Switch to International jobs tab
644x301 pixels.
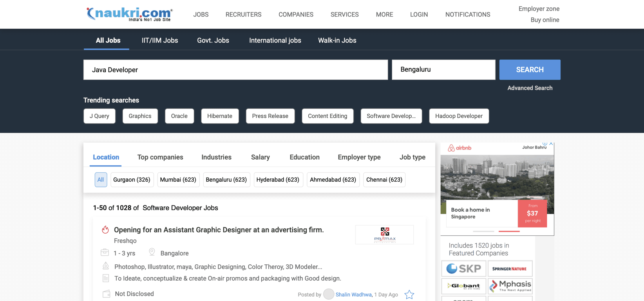[x=275, y=40]
